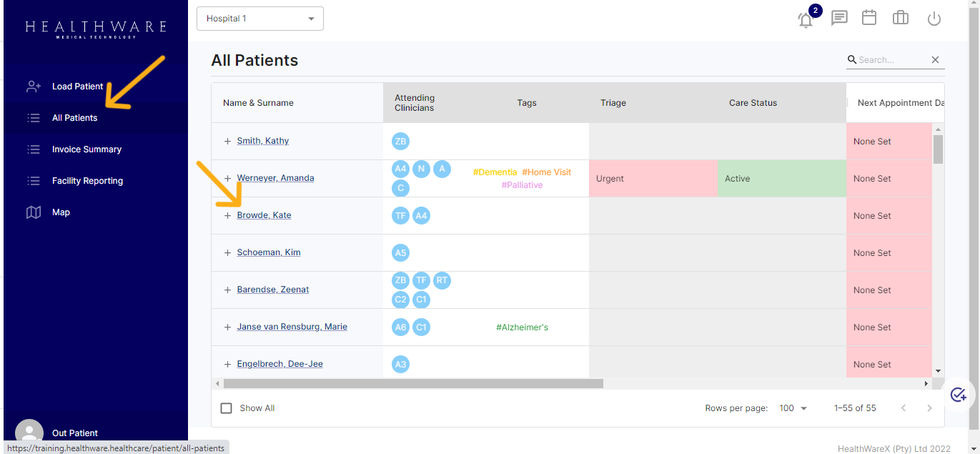Viewport: 980px width, 454px height.
Task: Expand the Werneyer, Amanda row
Action: tap(227, 179)
